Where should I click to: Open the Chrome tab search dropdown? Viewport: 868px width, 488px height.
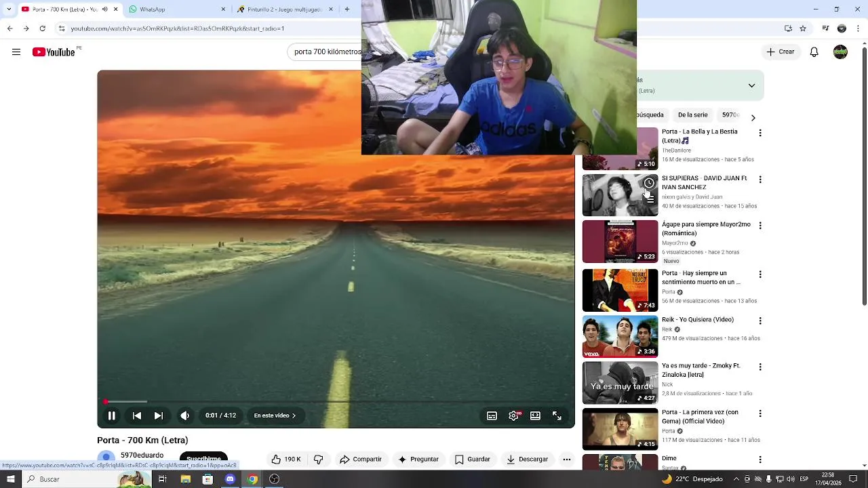click(x=9, y=9)
